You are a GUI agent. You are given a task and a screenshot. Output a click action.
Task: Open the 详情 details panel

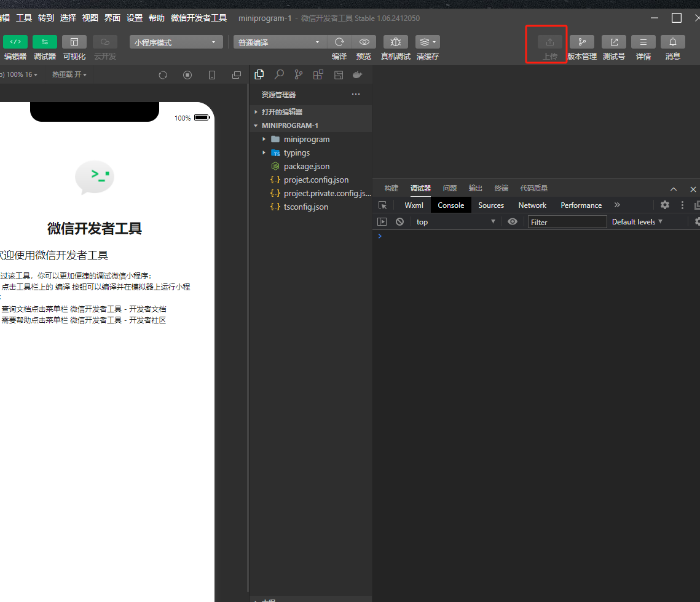click(643, 42)
